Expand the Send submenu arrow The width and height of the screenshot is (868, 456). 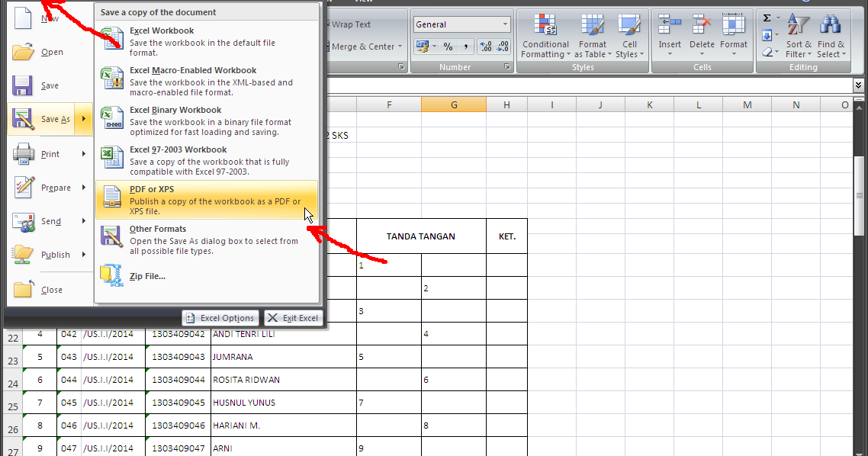coord(84,221)
